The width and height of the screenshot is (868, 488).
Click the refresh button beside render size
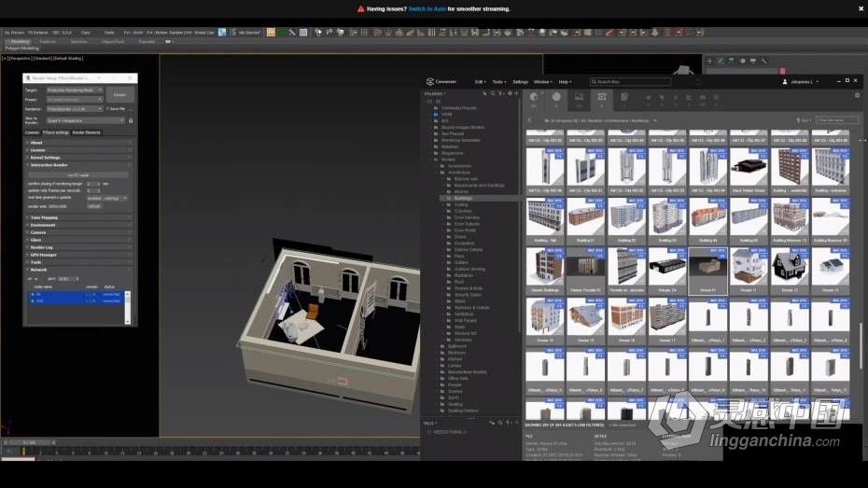94,206
